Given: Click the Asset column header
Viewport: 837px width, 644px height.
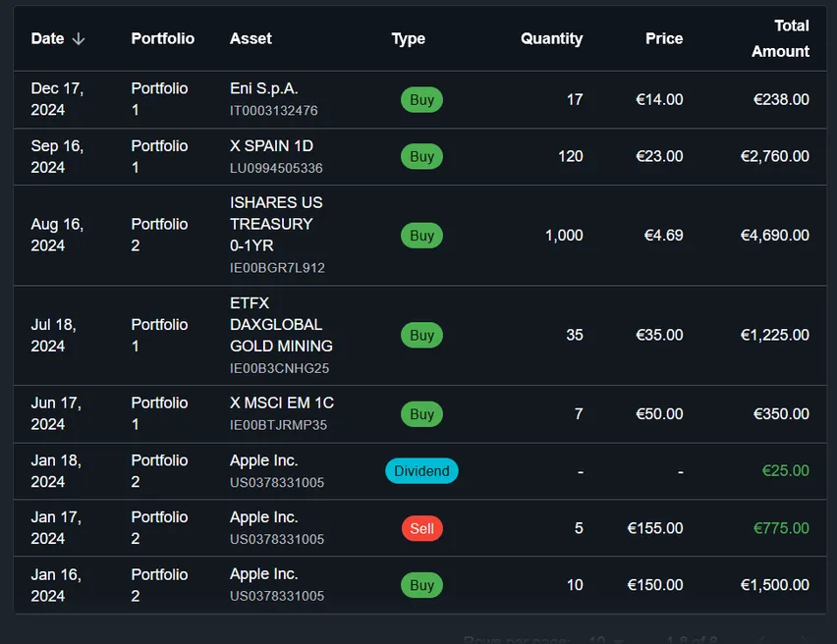Looking at the screenshot, I should pos(251,38).
